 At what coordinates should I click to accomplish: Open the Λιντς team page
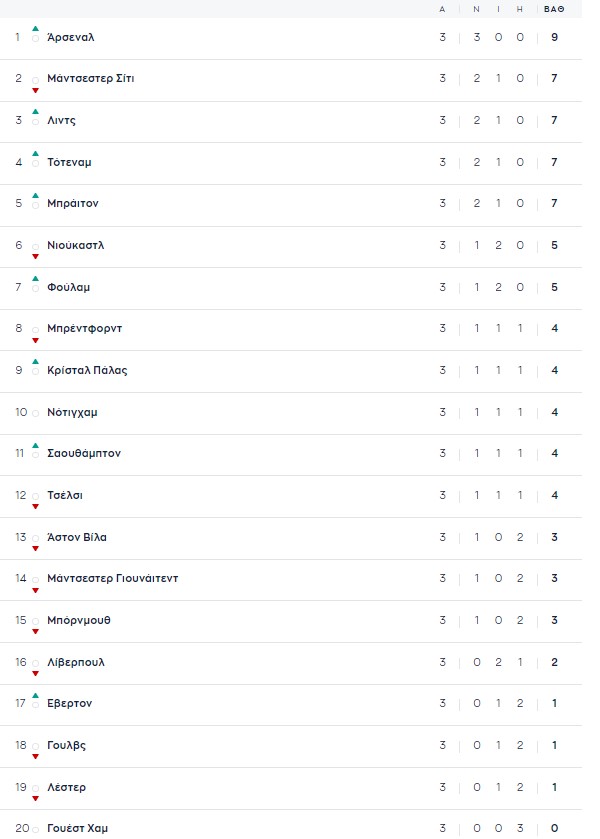pos(61,120)
